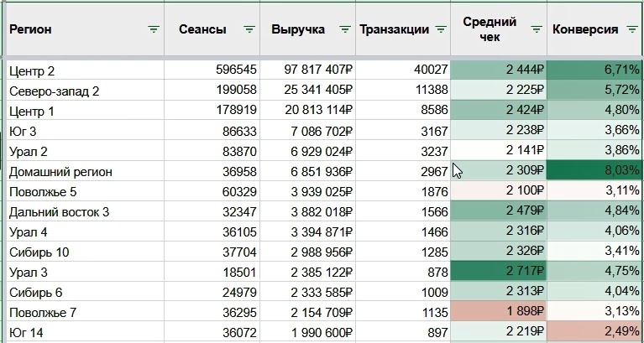
Task: Select the red conversion cell 2,49%
Action: (x=594, y=332)
